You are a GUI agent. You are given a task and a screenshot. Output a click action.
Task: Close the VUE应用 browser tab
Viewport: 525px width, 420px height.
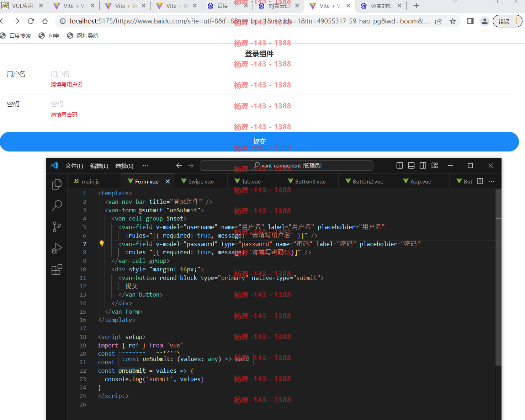pos(41,6)
